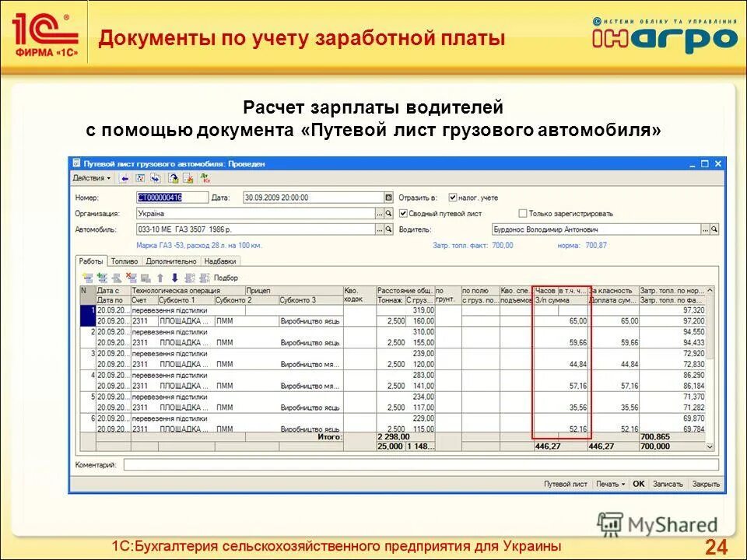Click the blue left-arrow toolbar icon

pos(124,179)
